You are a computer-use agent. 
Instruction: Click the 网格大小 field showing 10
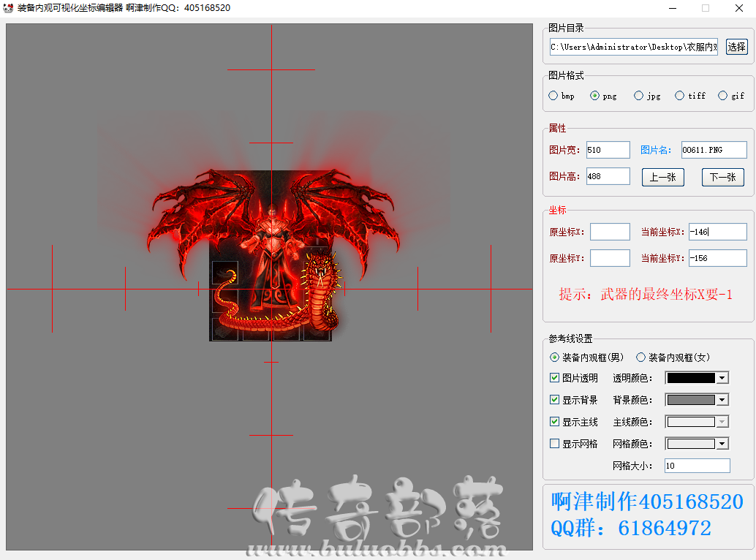pyautogui.click(x=698, y=466)
